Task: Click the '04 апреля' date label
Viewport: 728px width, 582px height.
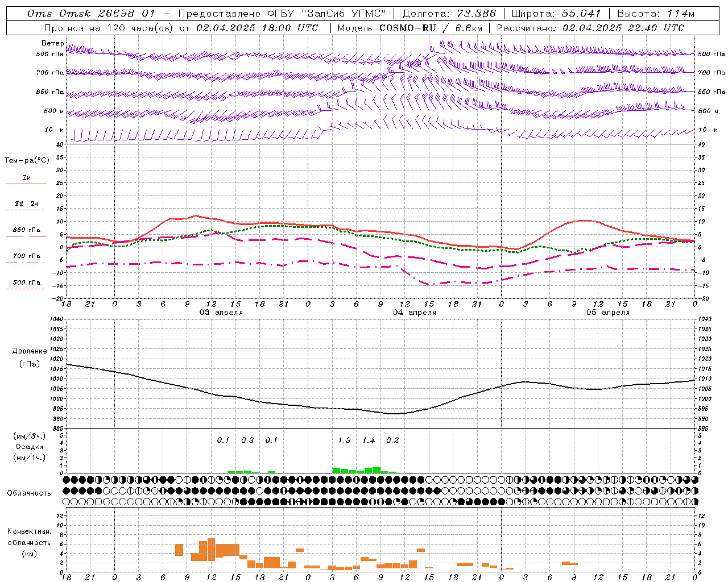Action: (415, 312)
